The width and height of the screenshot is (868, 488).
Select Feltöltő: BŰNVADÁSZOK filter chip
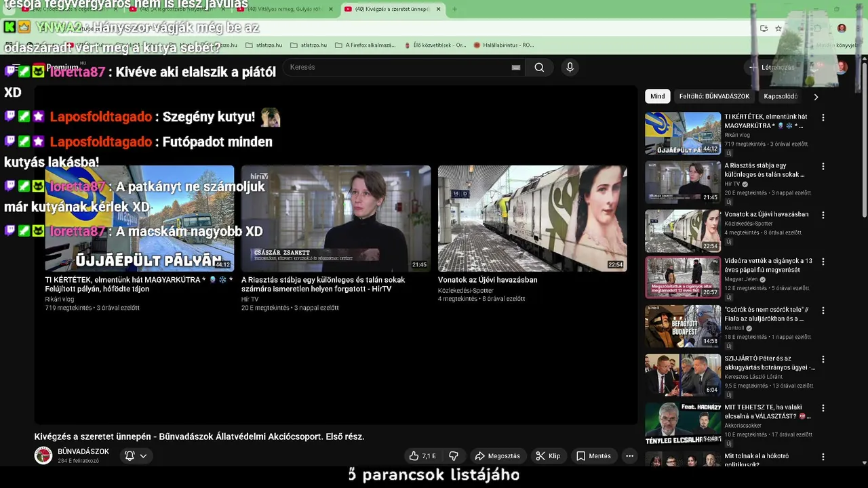pos(714,96)
